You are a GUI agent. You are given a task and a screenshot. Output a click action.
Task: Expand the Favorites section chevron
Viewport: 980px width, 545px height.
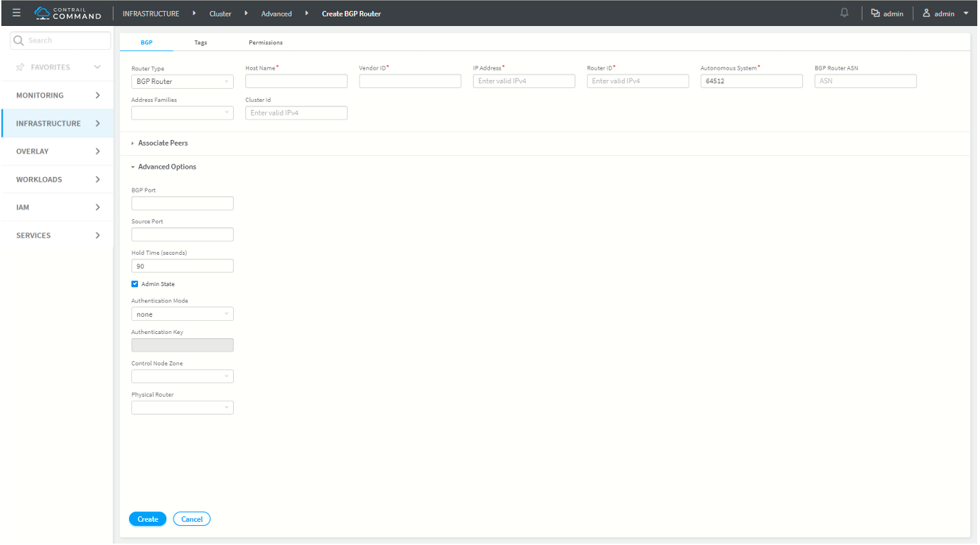pos(98,68)
